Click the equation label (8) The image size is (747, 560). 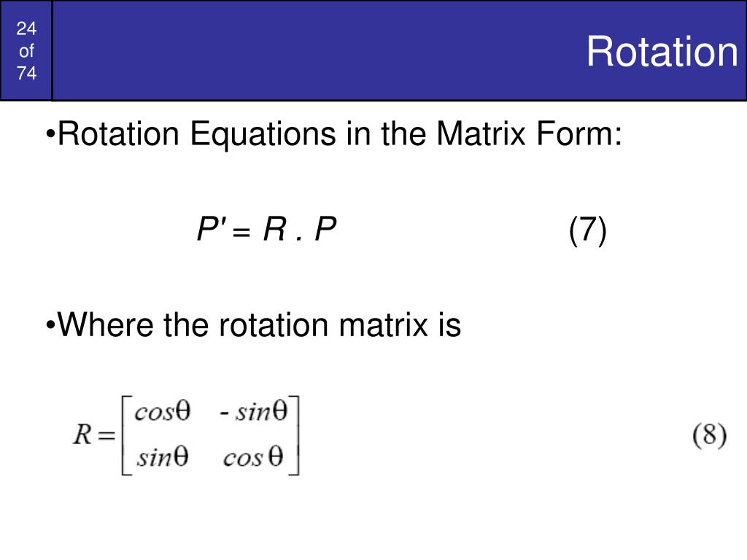709,435
